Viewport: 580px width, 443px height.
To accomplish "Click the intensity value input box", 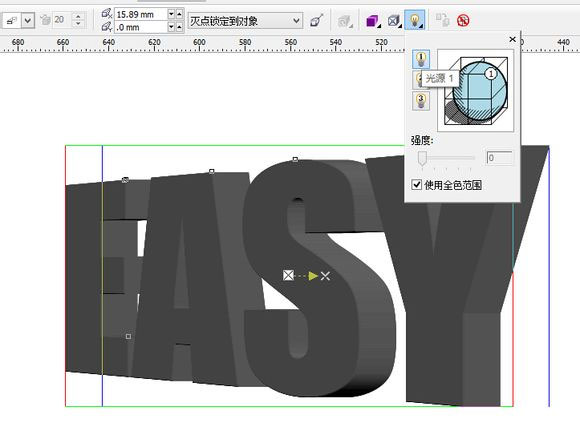I will point(499,158).
